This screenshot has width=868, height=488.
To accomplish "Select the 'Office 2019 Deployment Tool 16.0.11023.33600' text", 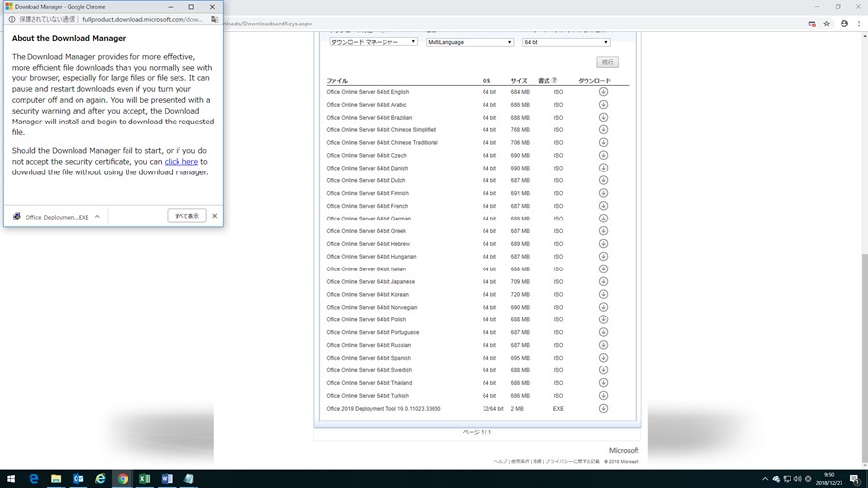I will tap(383, 409).
